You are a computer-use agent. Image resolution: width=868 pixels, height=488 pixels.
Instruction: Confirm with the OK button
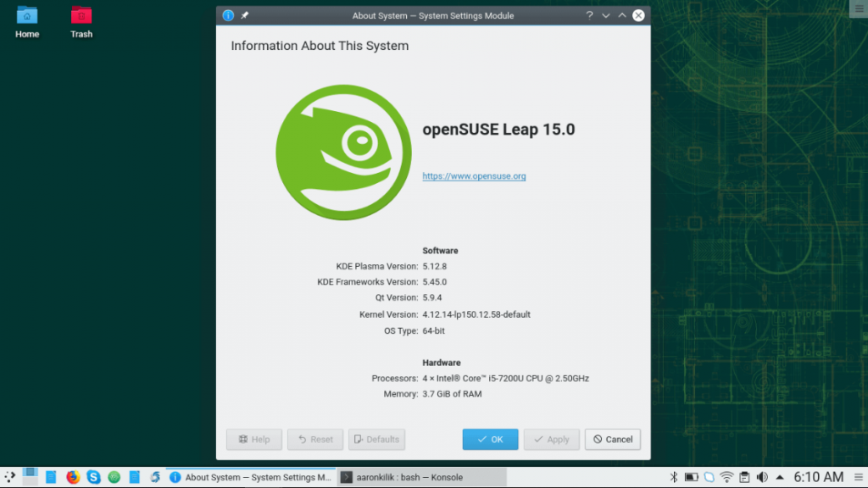click(490, 439)
